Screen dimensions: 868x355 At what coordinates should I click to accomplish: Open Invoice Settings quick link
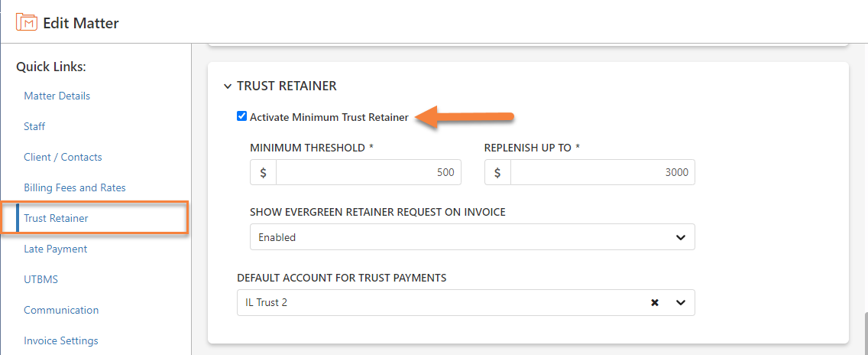click(60, 340)
